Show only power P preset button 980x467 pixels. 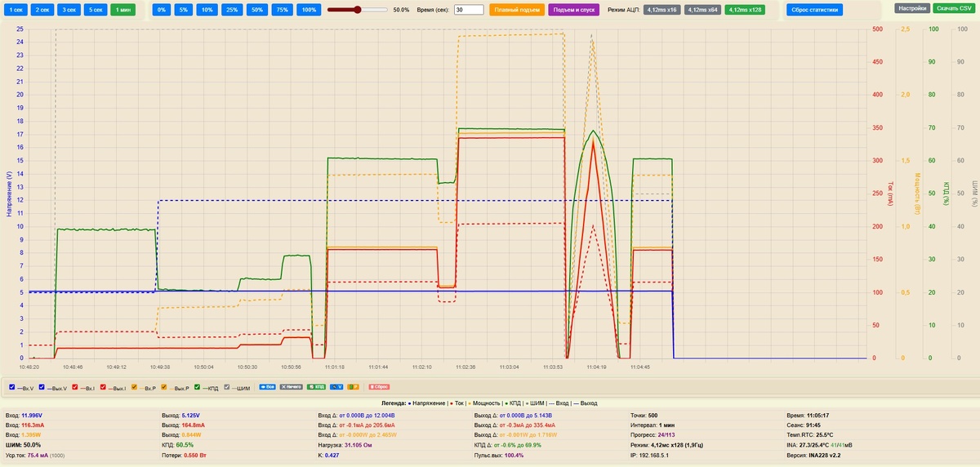click(x=354, y=387)
